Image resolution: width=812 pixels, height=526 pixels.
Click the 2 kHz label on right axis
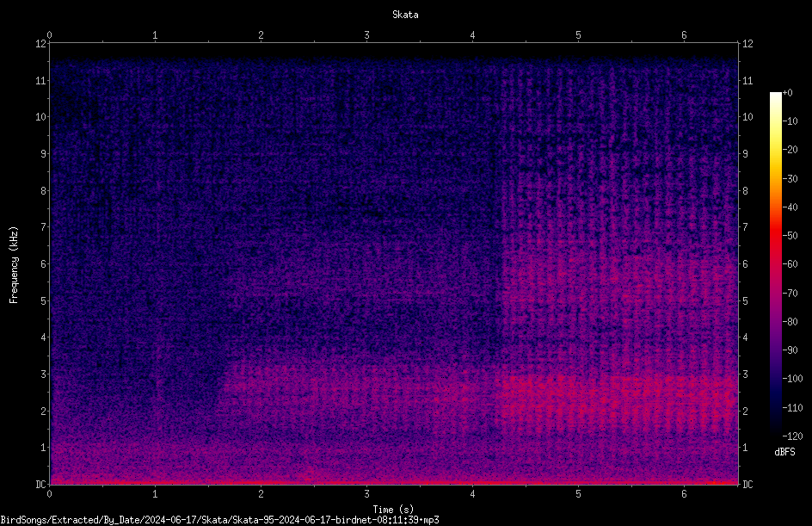(x=745, y=411)
